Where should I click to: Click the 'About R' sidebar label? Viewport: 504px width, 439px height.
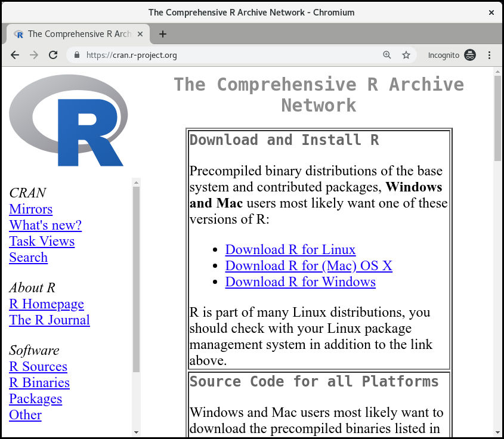[32, 287]
